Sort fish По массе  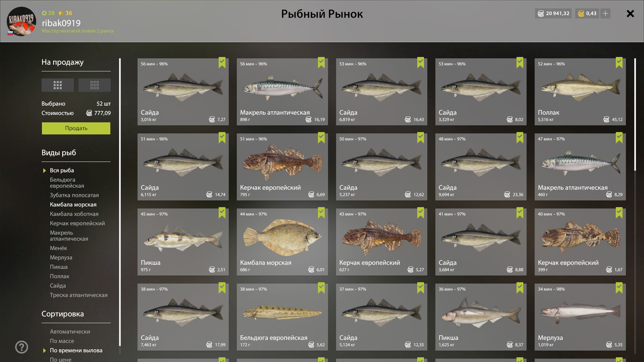click(62, 341)
